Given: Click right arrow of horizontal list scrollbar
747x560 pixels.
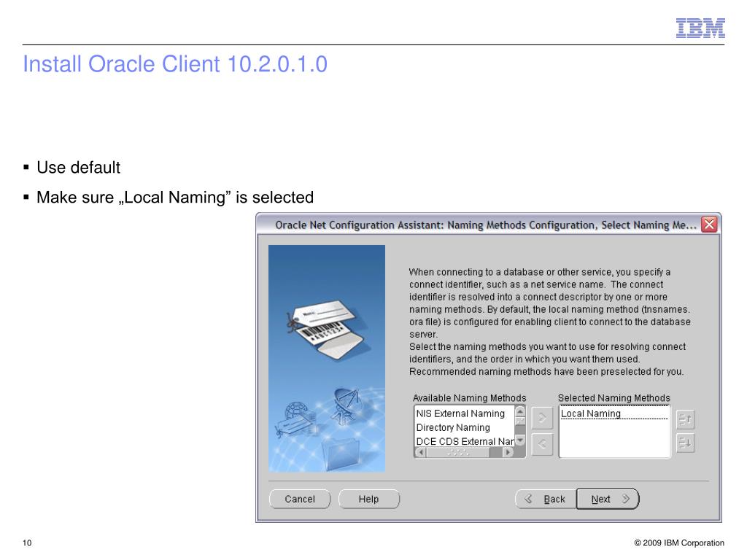Looking at the screenshot, I should pos(508,452).
